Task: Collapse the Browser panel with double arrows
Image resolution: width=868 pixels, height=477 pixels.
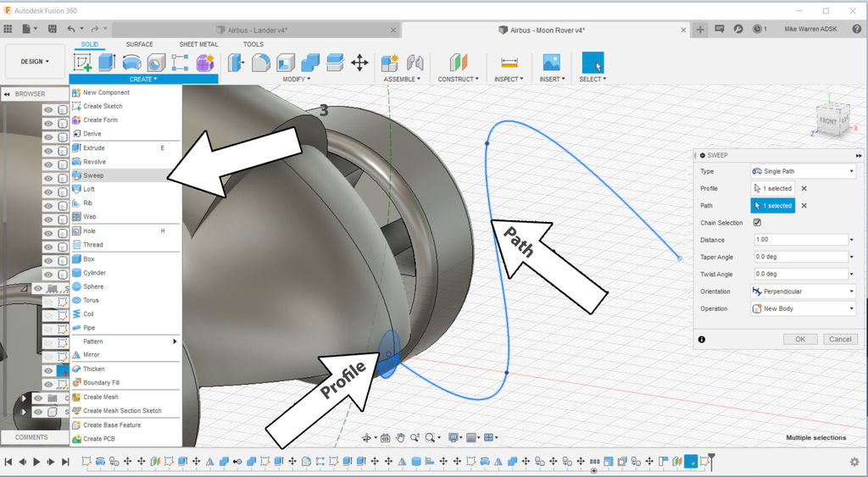Action: point(7,94)
